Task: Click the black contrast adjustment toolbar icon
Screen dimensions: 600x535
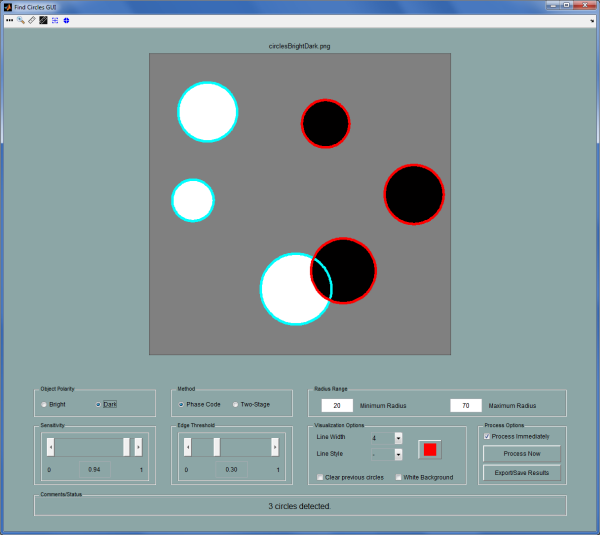Action: tap(43, 20)
